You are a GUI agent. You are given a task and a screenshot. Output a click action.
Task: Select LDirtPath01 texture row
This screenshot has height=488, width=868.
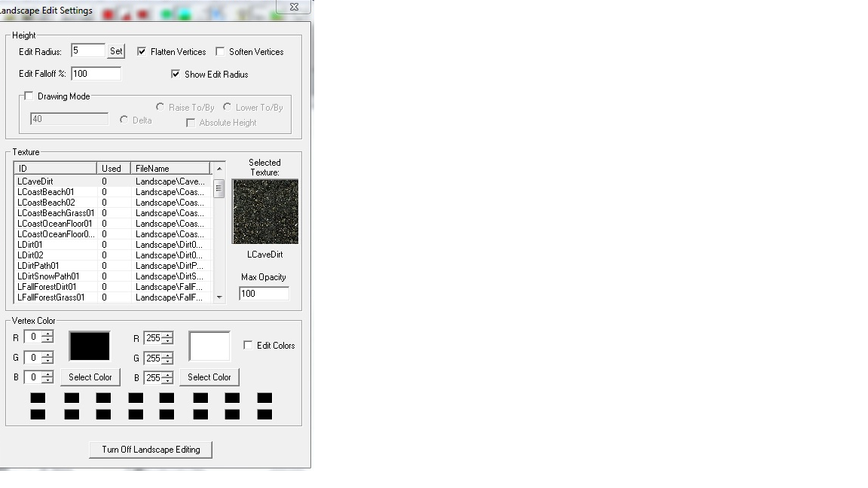pyautogui.click(x=113, y=266)
